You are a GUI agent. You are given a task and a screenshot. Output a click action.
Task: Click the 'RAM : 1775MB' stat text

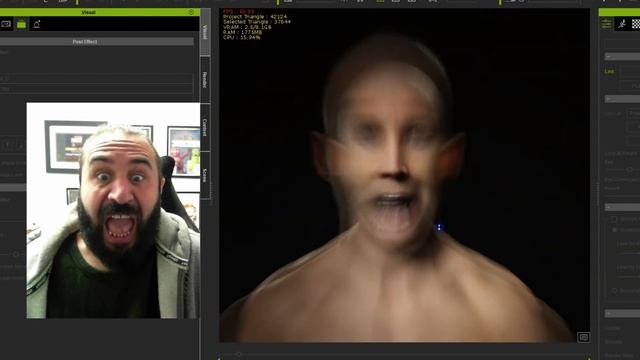coord(242,32)
